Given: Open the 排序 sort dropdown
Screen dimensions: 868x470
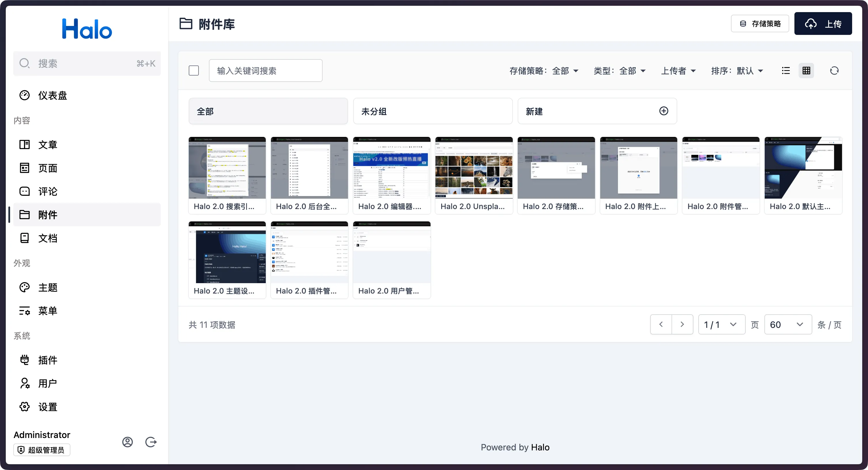Looking at the screenshot, I should pyautogui.click(x=737, y=71).
